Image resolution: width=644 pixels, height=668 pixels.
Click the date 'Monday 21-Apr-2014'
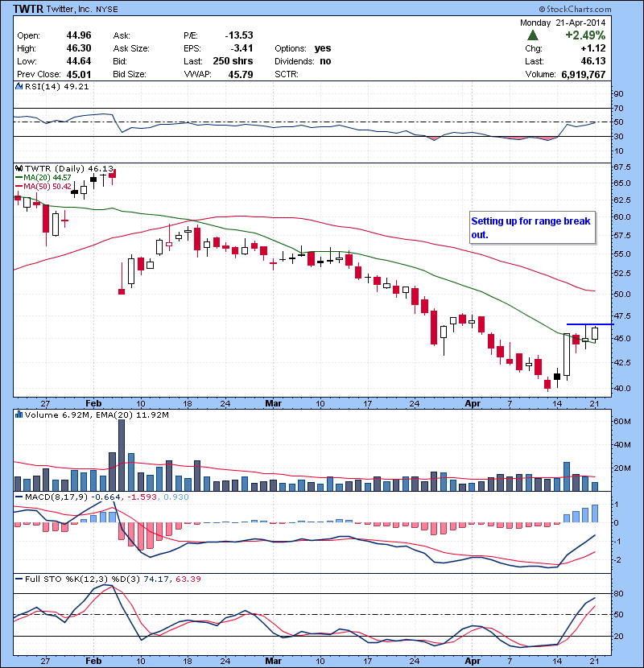[563, 23]
